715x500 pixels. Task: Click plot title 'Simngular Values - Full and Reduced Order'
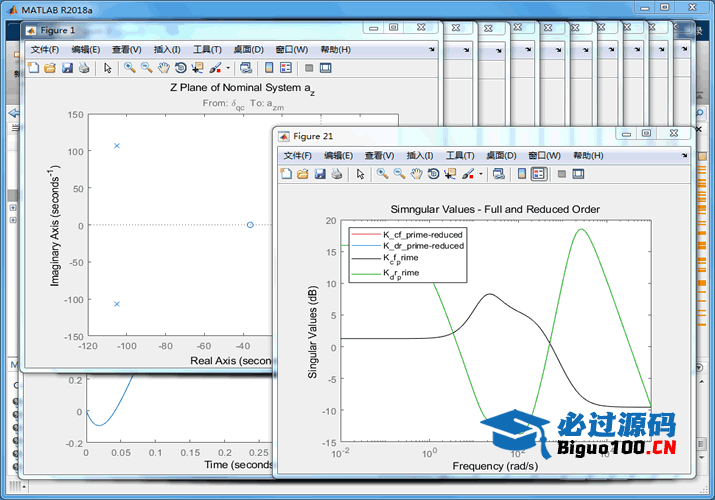point(495,209)
